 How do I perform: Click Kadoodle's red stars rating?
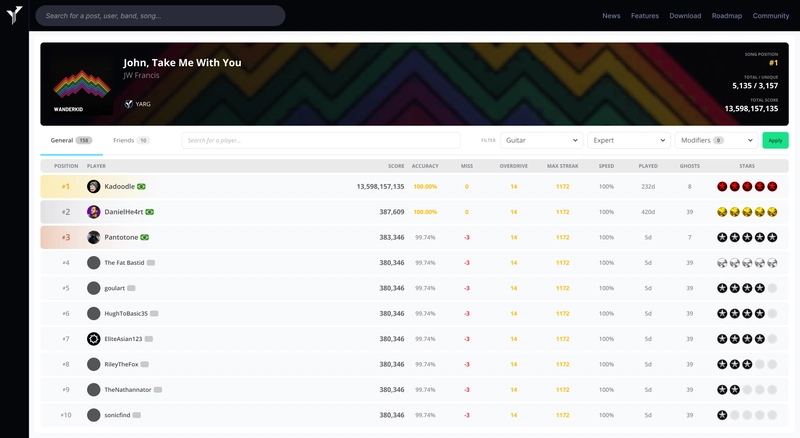pos(747,186)
